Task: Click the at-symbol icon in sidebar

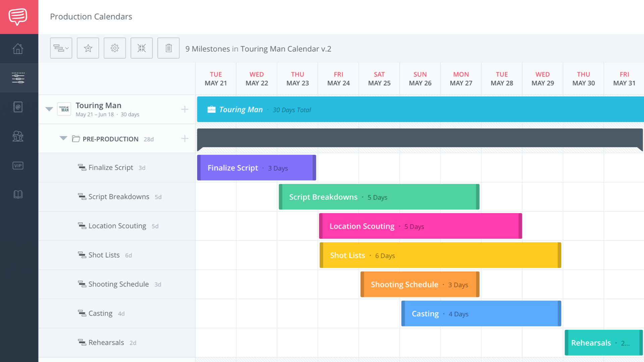Action: point(18,107)
